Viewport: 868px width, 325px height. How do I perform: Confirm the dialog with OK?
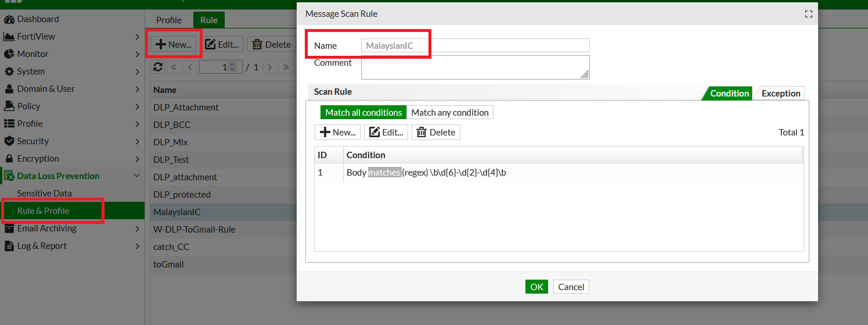point(536,287)
